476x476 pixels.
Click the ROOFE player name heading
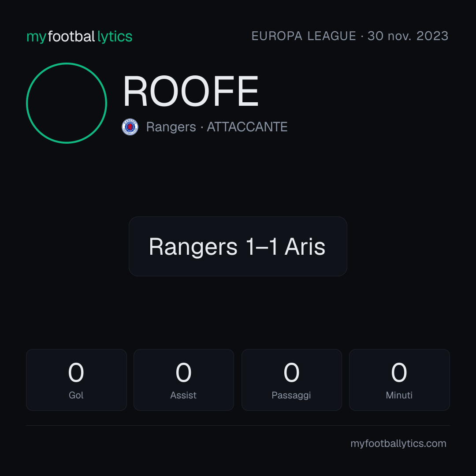tap(191, 91)
